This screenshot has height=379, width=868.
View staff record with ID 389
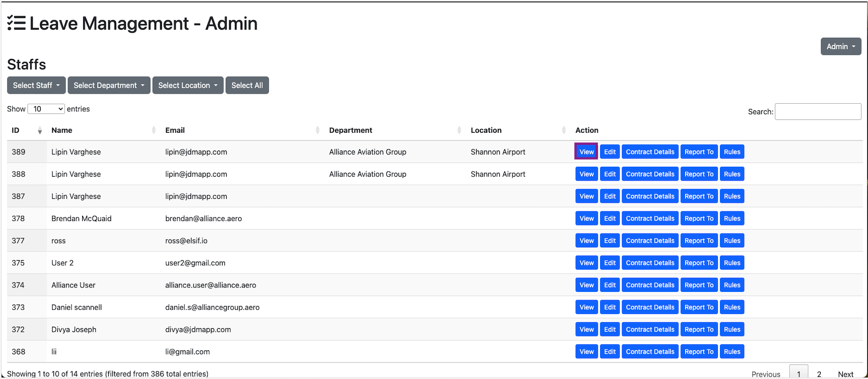point(586,152)
